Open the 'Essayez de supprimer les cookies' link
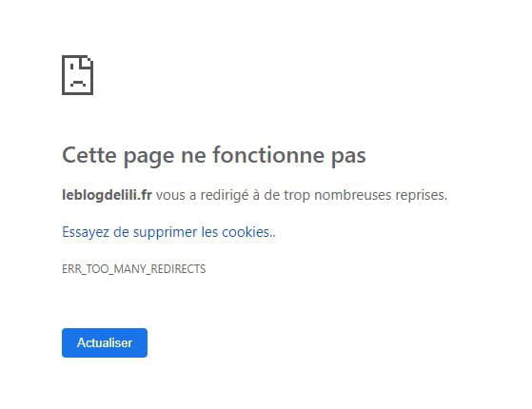The width and height of the screenshot is (532, 409). click(x=168, y=233)
